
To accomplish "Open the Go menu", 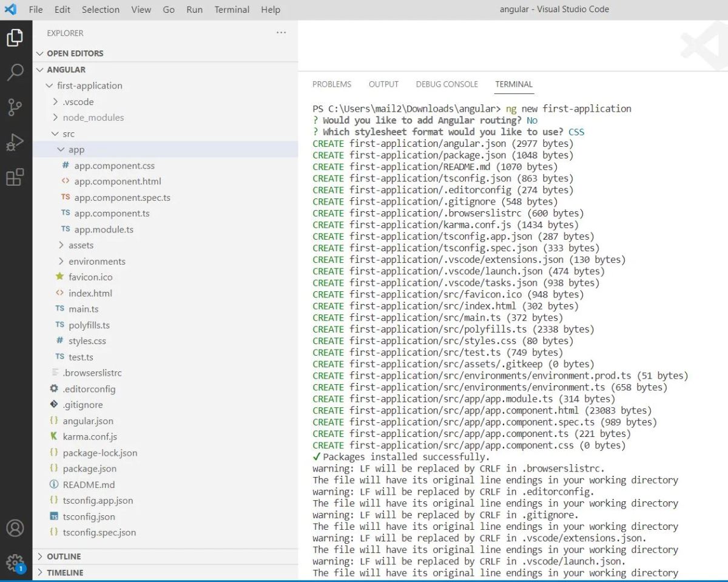I will coord(169,10).
